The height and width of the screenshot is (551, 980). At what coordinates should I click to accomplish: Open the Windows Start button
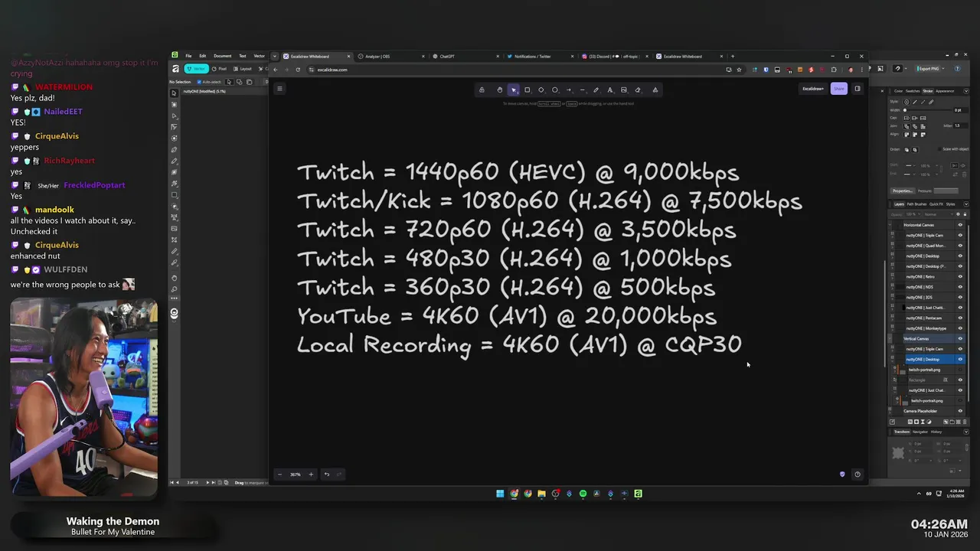point(500,494)
